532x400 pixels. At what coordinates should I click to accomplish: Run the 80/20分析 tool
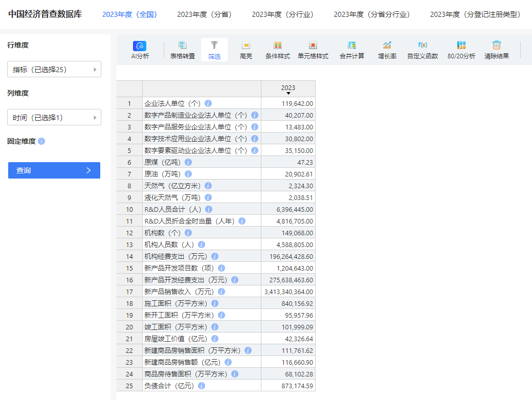[x=461, y=50]
